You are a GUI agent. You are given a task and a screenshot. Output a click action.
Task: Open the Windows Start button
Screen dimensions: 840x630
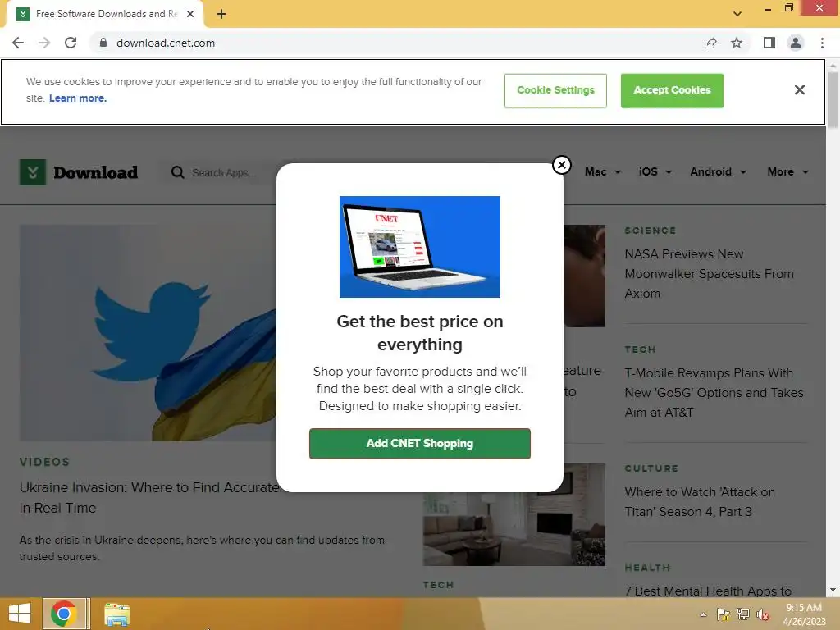pyautogui.click(x=20, y=614)
